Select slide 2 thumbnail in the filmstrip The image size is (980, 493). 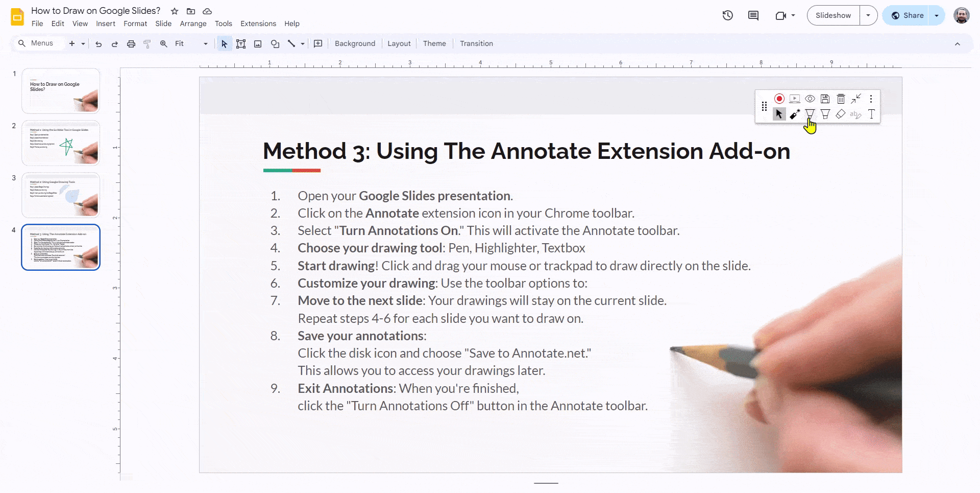tap(60, 143)
